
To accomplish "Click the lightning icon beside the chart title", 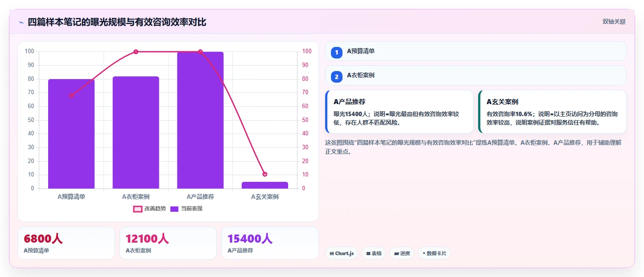I will click(x=21, y=22).
